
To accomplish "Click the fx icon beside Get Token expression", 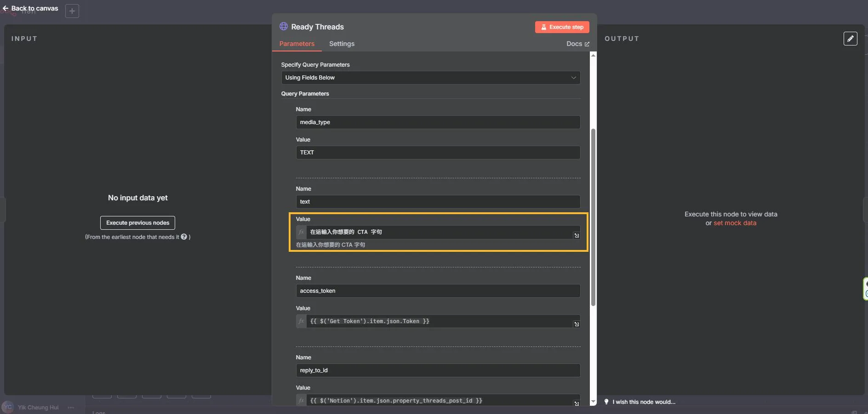I will pyautogui.click(x=301, y=321).
